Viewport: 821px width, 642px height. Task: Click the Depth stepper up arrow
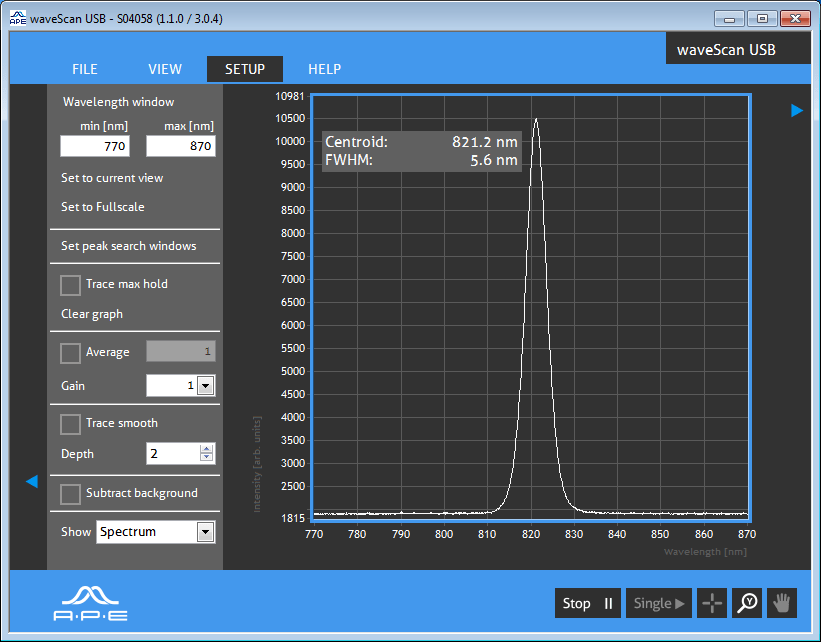pos(205,448)
